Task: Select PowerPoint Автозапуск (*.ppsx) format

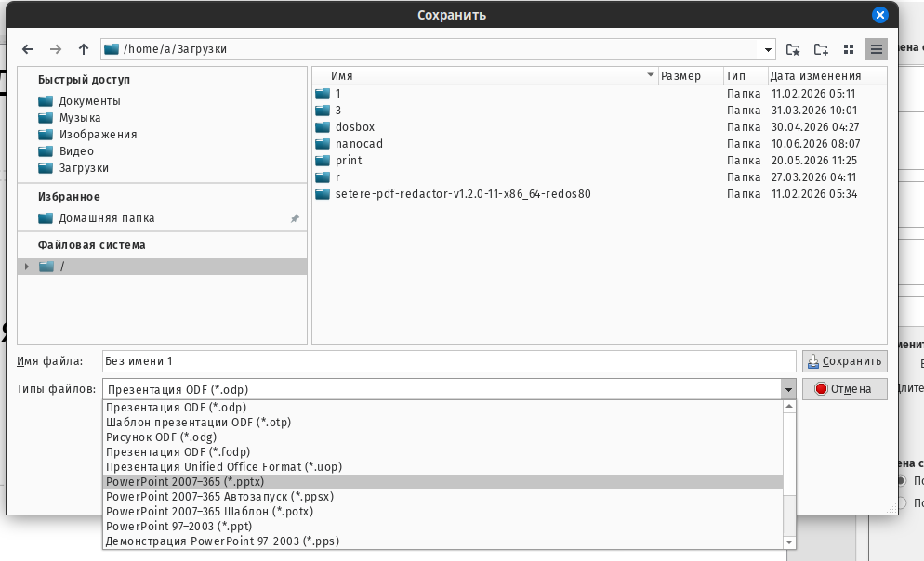Action: point(442,497)
